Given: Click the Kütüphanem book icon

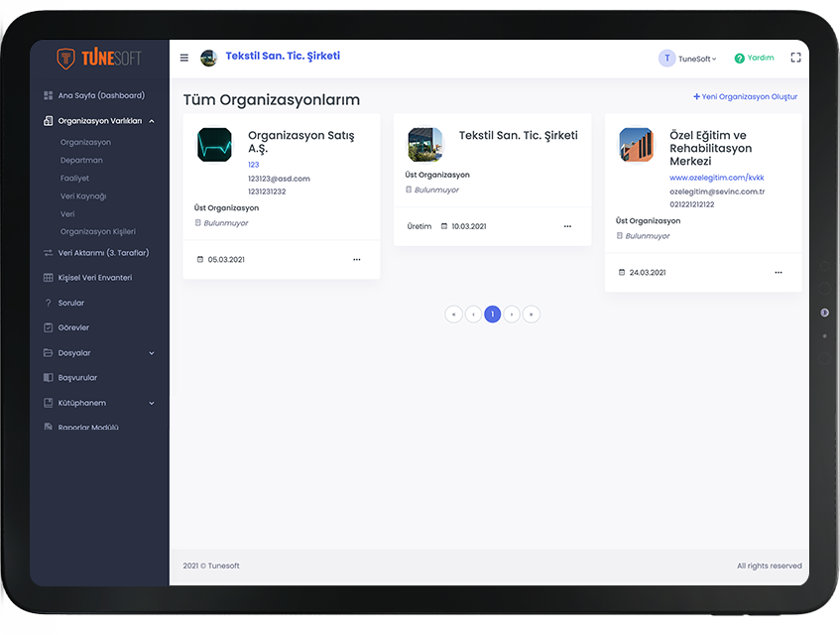Looking at the screenshot, I should [49, 403].
